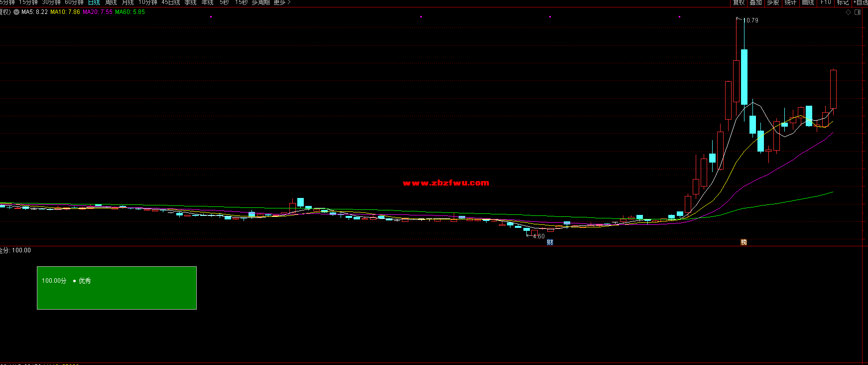Select the MA5: 8.22 indicator label
This screenshot has height=365, width=868.
(x=34, y=12)
